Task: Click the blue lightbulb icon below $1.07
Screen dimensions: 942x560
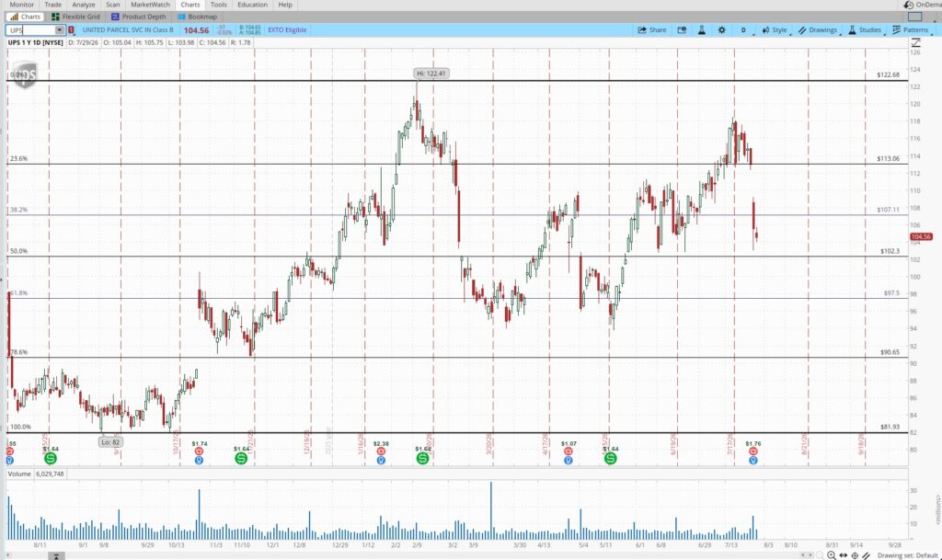Action: (x=569, y=461)
